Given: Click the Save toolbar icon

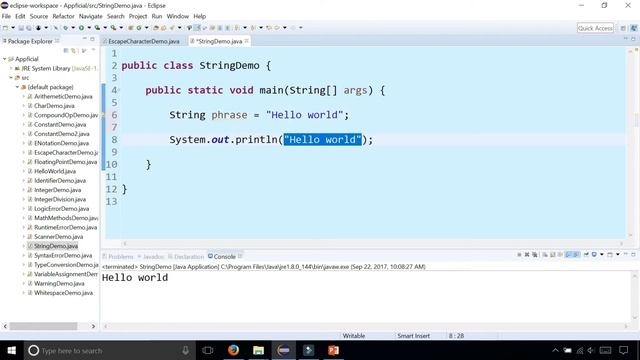Looking at the screenshot, I should (21, 28).
